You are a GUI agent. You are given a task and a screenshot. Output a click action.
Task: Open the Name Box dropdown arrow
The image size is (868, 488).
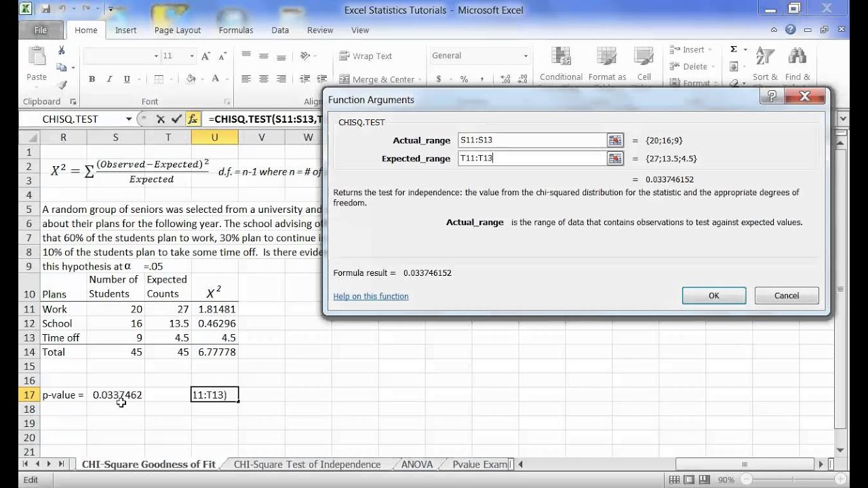128,119
